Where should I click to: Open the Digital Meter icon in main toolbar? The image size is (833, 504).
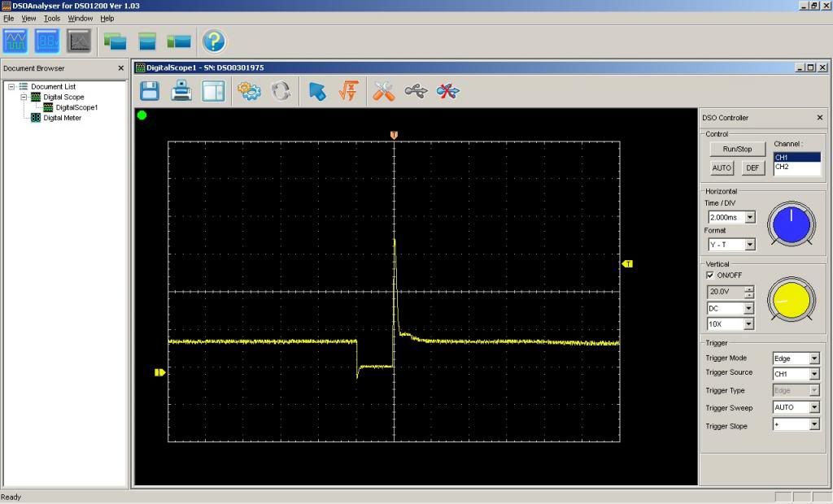47,41
